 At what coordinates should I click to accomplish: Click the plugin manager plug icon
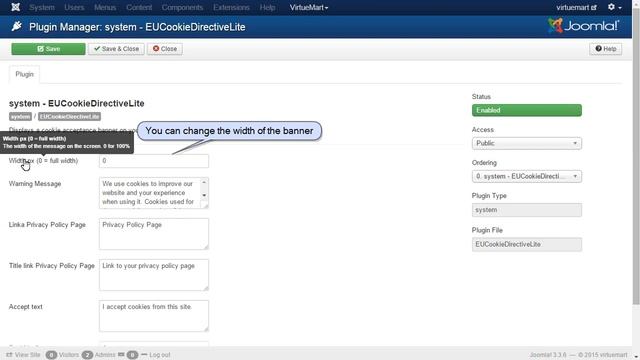[17, 27]
